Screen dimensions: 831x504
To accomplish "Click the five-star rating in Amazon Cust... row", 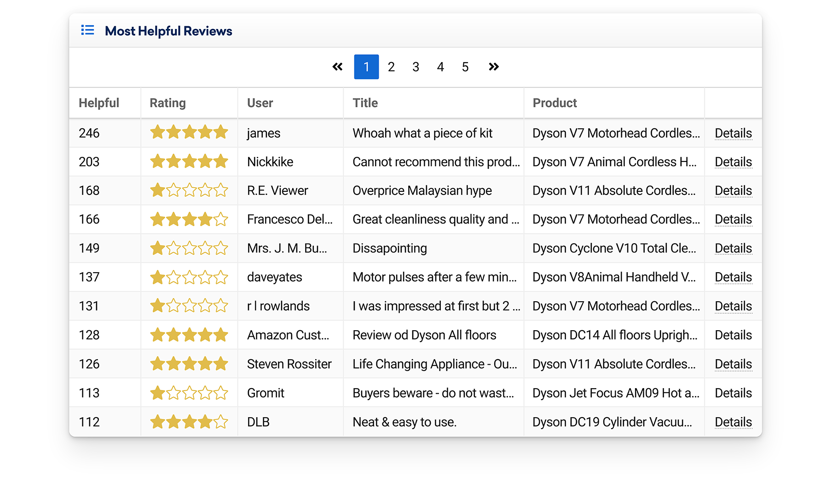I will [189, 335].
